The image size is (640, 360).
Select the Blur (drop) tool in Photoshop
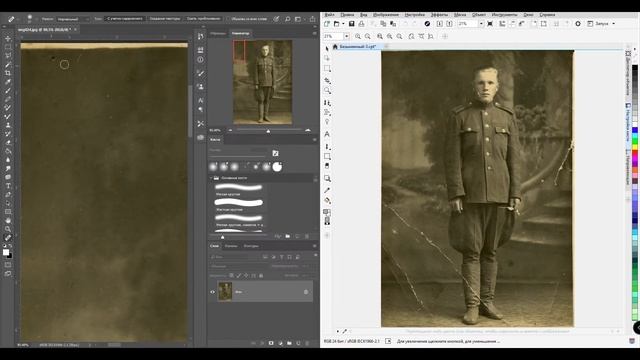coord(8,160)
